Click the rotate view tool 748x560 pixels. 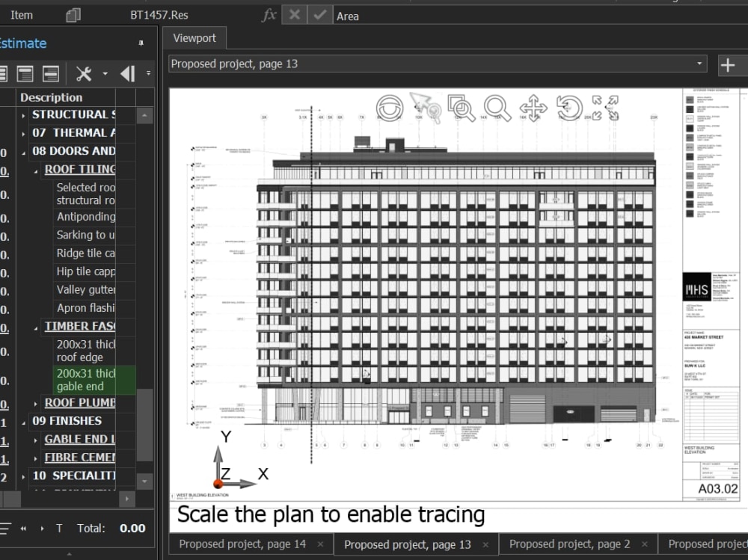[569, 108]
